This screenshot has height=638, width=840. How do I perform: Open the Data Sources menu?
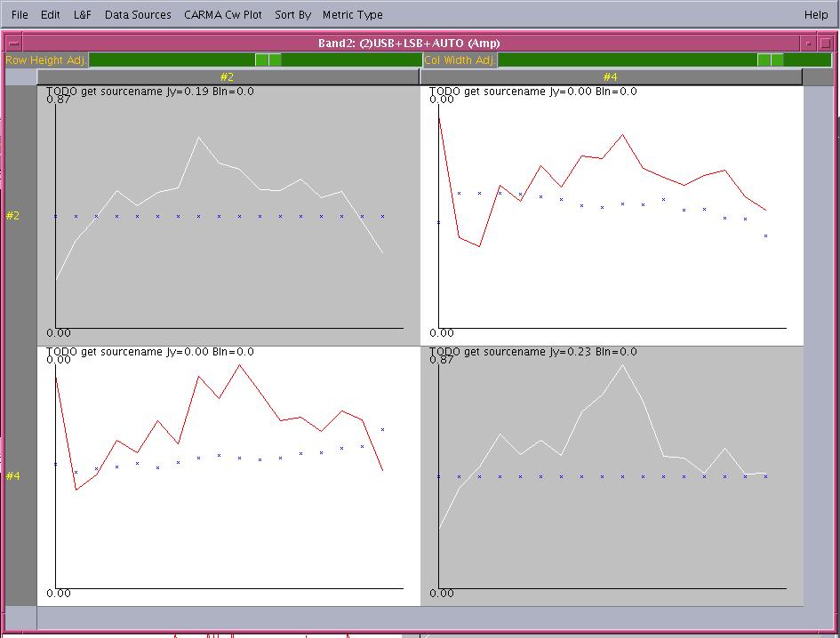[138, 15]
